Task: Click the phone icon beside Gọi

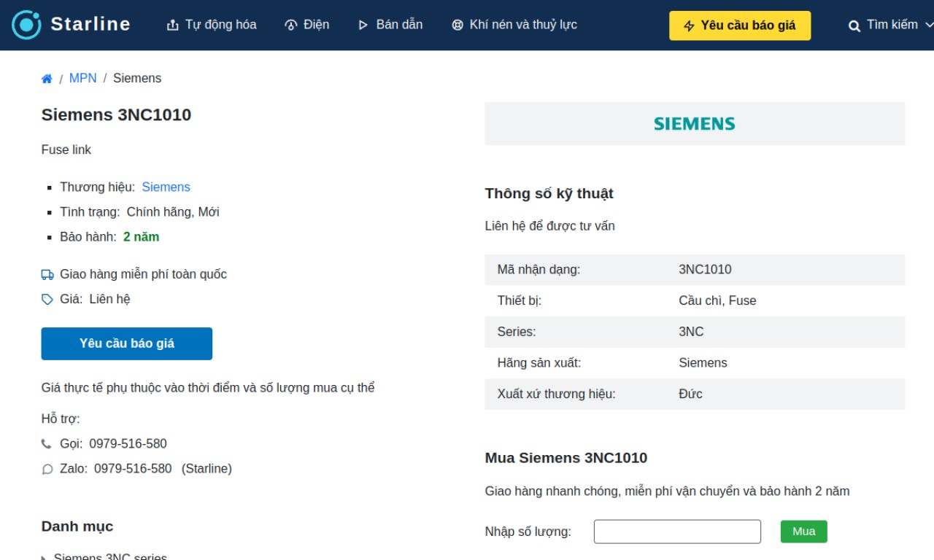Action: (x=47, y=443)
